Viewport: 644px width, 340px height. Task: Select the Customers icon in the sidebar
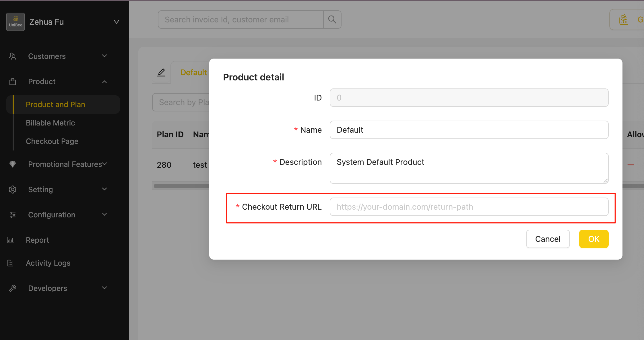[x=12, y=56]
